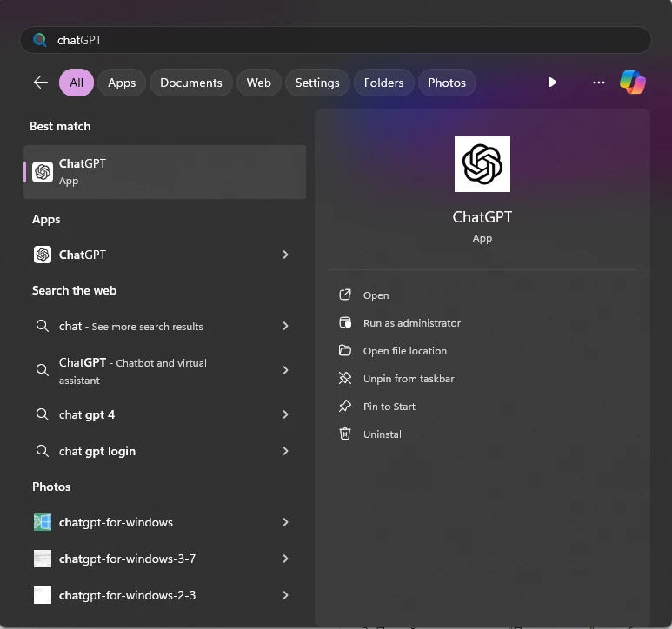This screenshot has width=672, height=629.
Task: Open 'chatgpt-for-windows-2-3' photo result
Action: pos(164,595)
